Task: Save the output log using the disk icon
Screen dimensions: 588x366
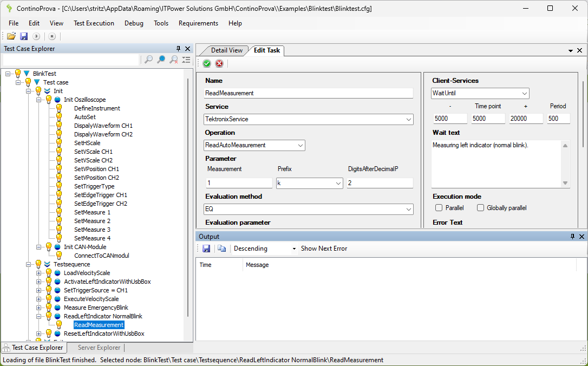Action: pyautogui.click(x=206, y=249)
